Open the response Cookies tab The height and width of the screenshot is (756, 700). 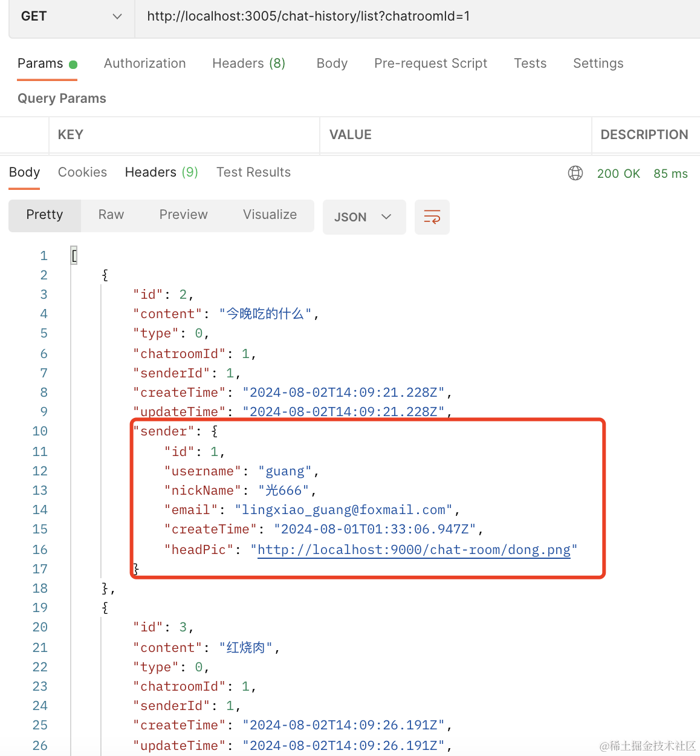(x=82, y=172)
